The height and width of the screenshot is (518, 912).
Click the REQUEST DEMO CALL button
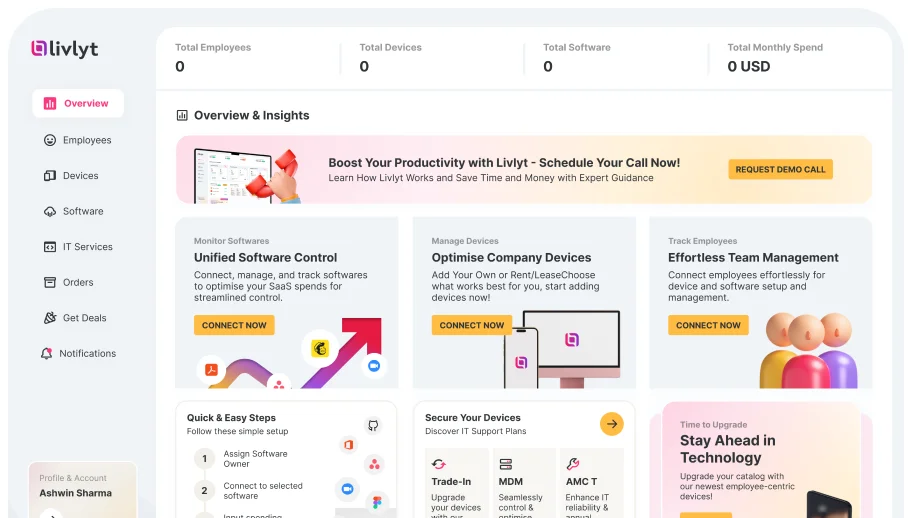[780, 169]
